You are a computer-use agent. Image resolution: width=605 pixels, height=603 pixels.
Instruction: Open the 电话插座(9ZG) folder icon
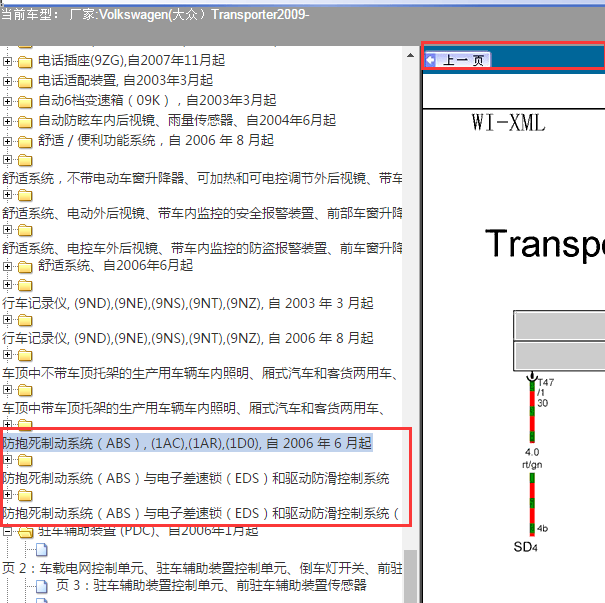point(25,61)
